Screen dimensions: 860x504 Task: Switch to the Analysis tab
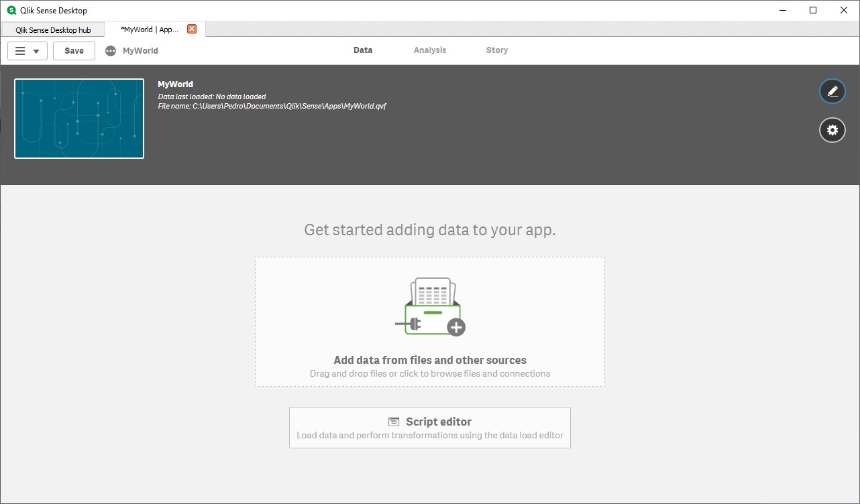pyautogui.click(x=430, y=50)
